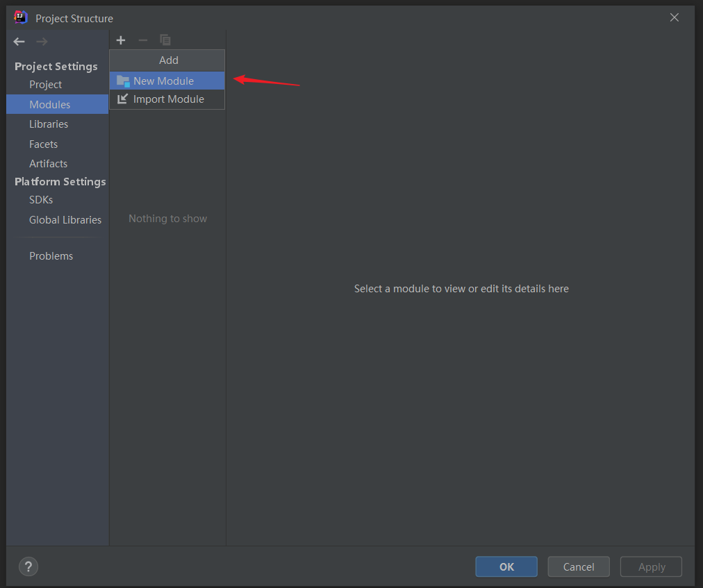The height and width of the screenshot is (588, 703).
Task: Click the Apply button
Action: pyautogui.click(x=651, y=567)
